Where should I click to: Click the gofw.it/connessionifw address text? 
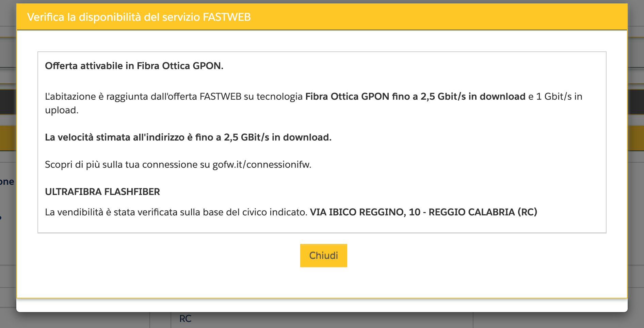pos(262,165)
